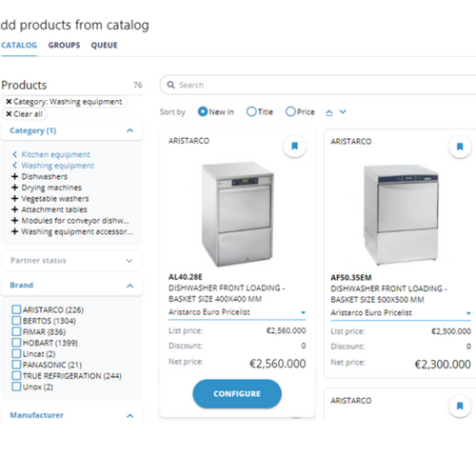Click the CONFIGURE button
Screen dimensions: 476x476
(x=237, y=394)
